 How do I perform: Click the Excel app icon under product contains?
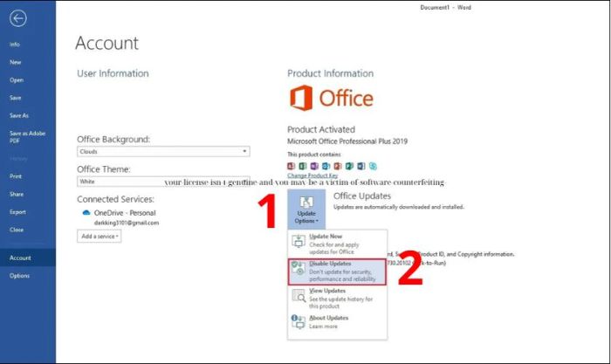[302, 166]
